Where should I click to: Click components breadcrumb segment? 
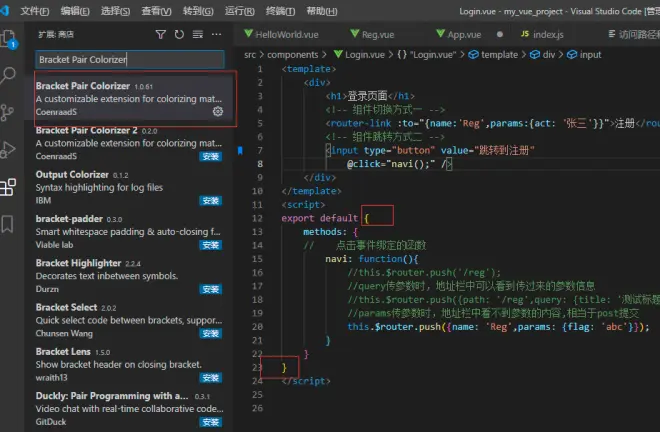click(x=293, y=55)
